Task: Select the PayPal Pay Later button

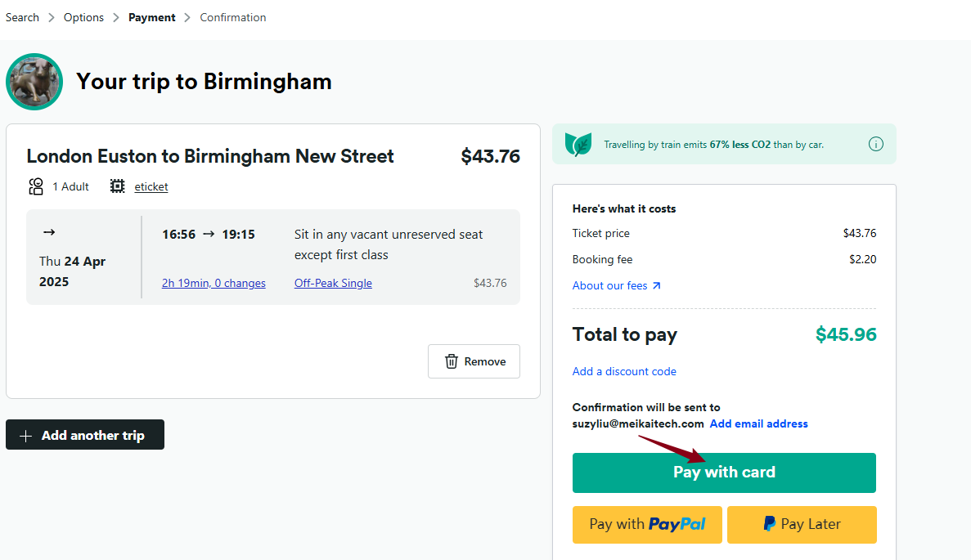Action: tap(802, 525)
